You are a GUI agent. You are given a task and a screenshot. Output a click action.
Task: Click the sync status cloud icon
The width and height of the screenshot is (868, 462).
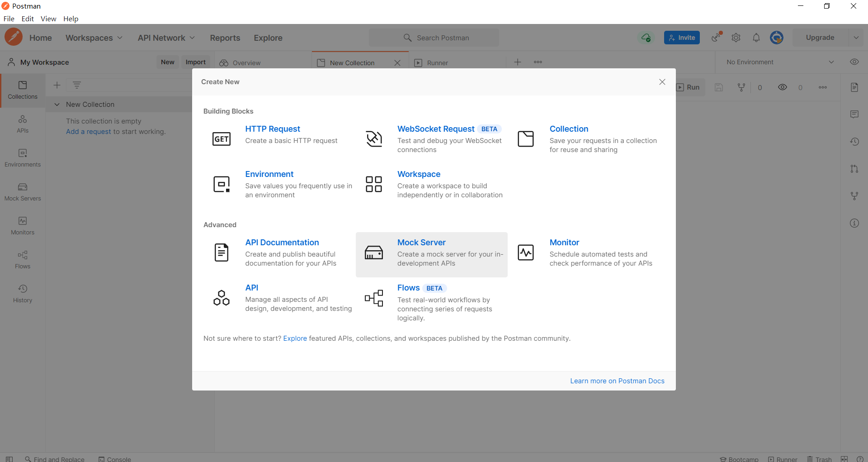(x=646, y=38)
